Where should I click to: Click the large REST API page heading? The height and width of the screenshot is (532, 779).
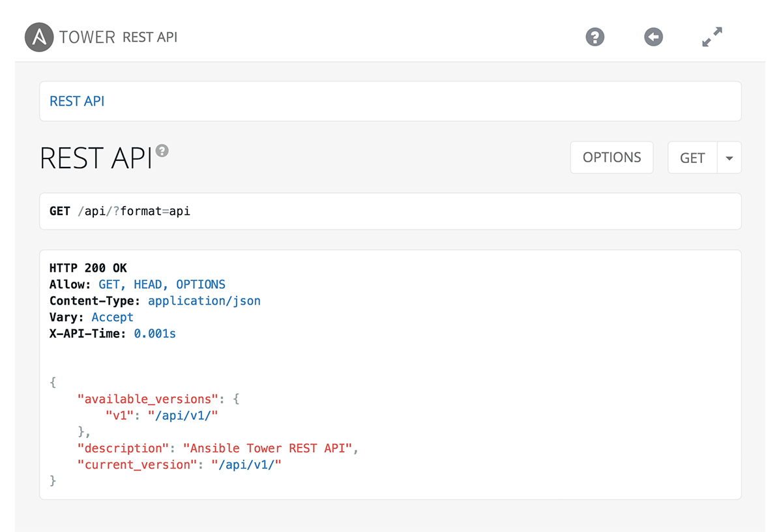pos(96,158)
